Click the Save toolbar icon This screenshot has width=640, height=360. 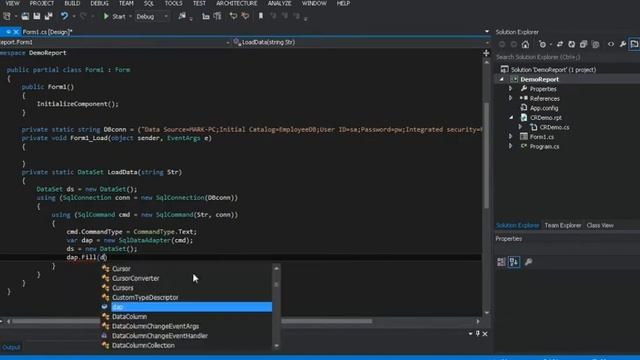point(37,16)
